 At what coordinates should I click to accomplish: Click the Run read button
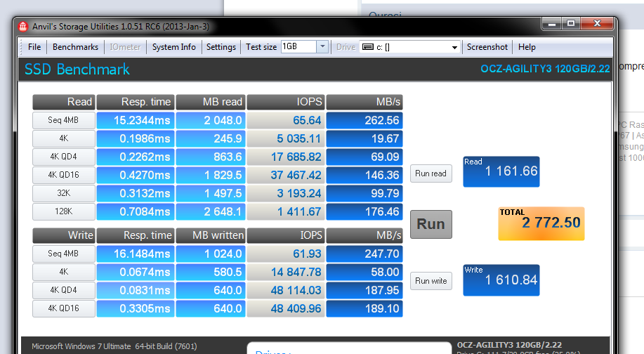pyautogui.click(x=431, y=173)
